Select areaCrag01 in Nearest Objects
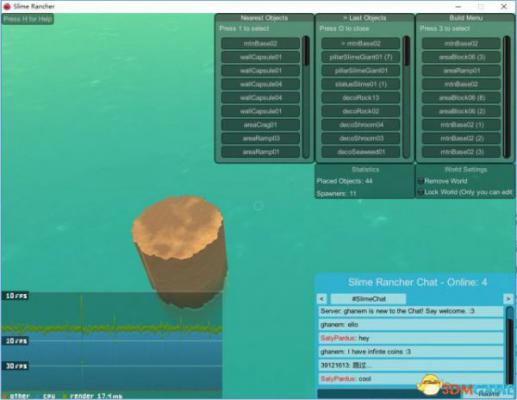 coord(261,125)
